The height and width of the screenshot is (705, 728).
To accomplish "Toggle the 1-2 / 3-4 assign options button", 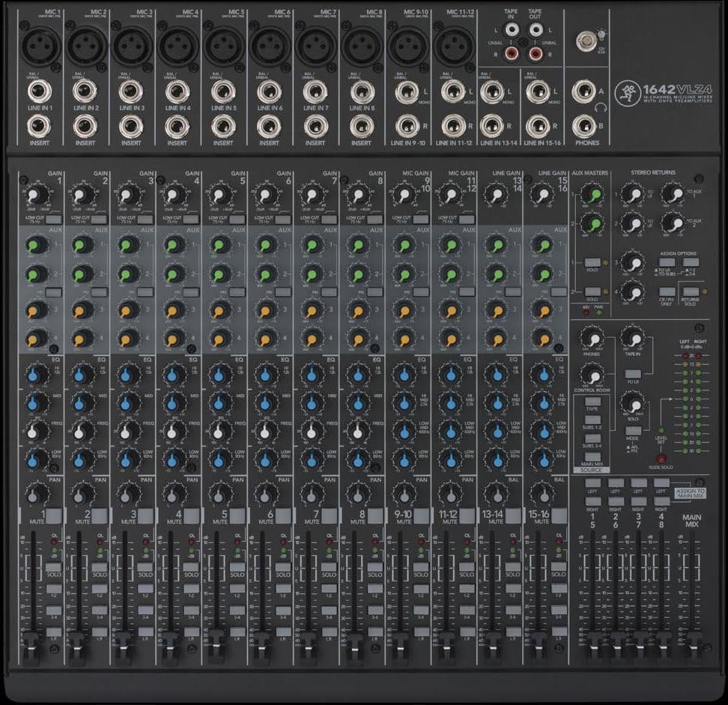I will (691, 262).
